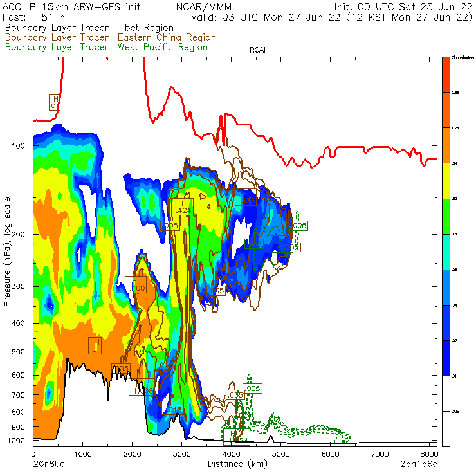Pick the green colorbar segment above .16
This screenshot has width=476, height=476.
click(x=446, y=216)
